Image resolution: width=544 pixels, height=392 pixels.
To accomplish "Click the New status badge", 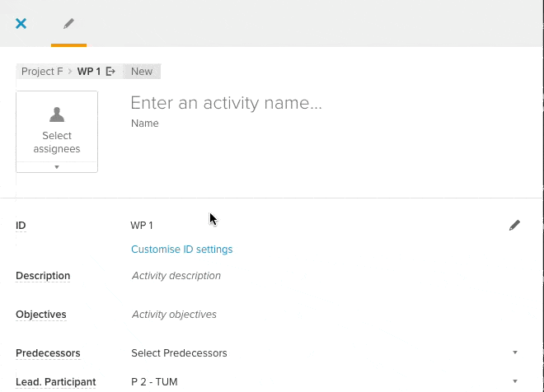I will click(142, 72).
